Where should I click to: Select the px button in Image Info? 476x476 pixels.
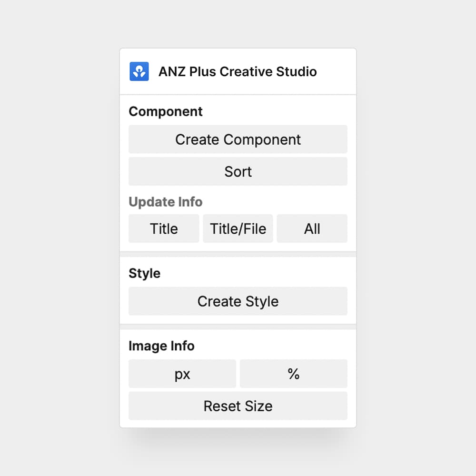(x=182, y=374)
